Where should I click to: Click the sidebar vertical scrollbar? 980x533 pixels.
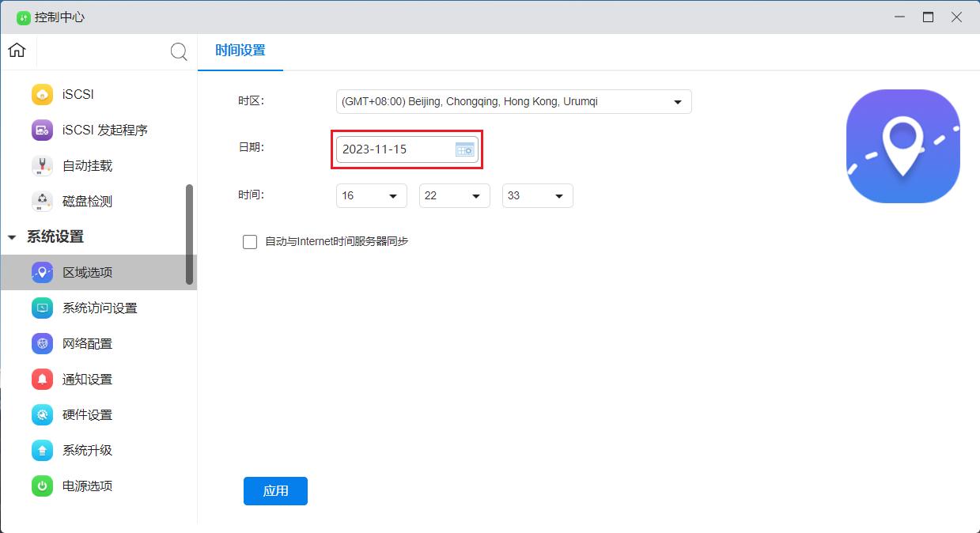tap(189, 234)
